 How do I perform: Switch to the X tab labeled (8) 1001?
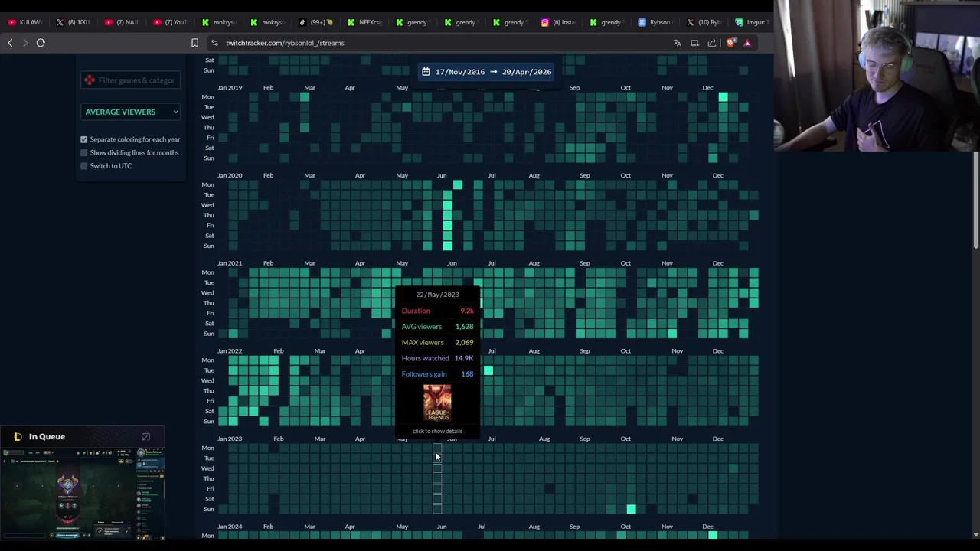pyautogui.click(x=73, y=22)
